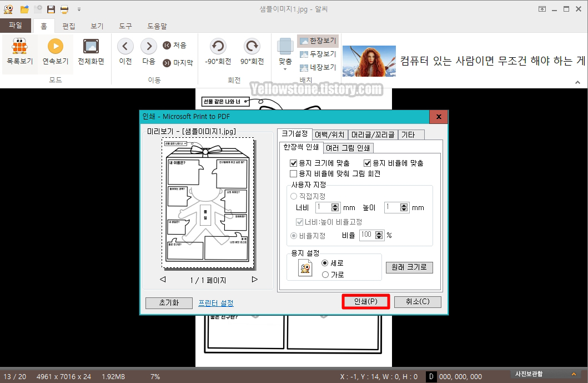Increase 비율 percentage with the up stepper

pos(380,233)
